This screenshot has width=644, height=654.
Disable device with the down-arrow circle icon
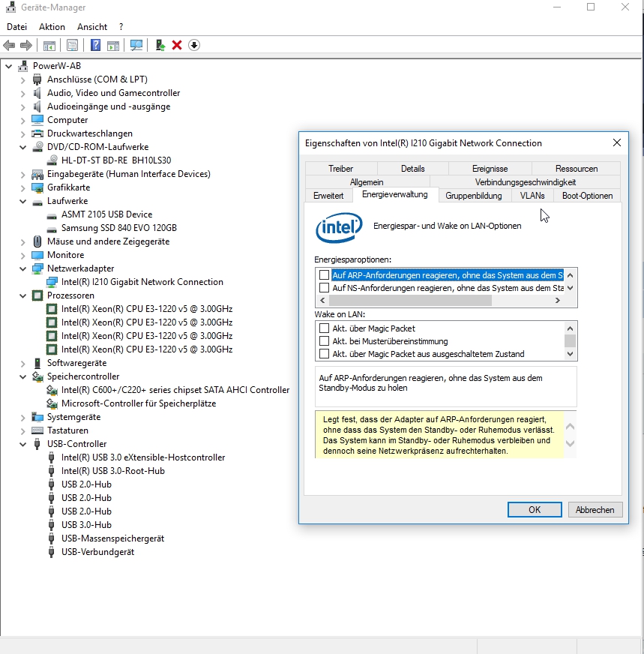point(194,45)
